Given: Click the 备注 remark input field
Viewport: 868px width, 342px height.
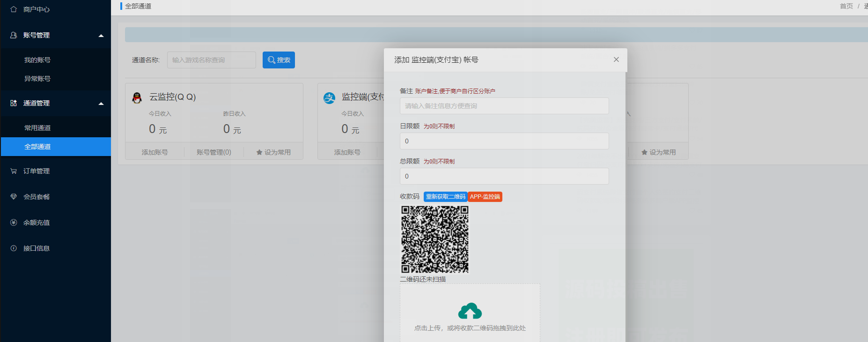Looking at the screenshot, I should click(504, 106).
